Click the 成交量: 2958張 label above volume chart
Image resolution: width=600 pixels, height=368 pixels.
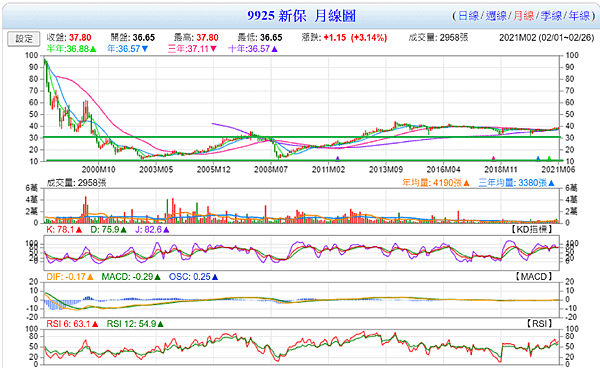click(x=76, y=183)
